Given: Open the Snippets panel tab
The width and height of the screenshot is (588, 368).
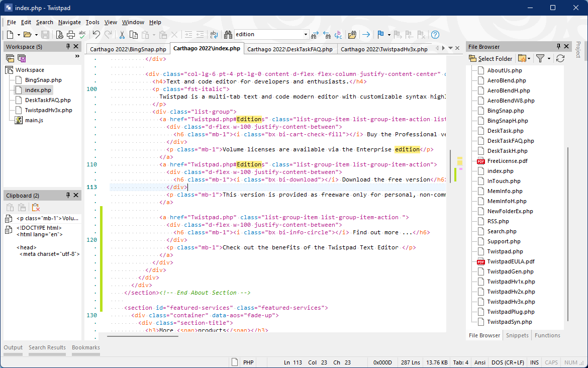Looking at the screenshot, I should [517, 335].
